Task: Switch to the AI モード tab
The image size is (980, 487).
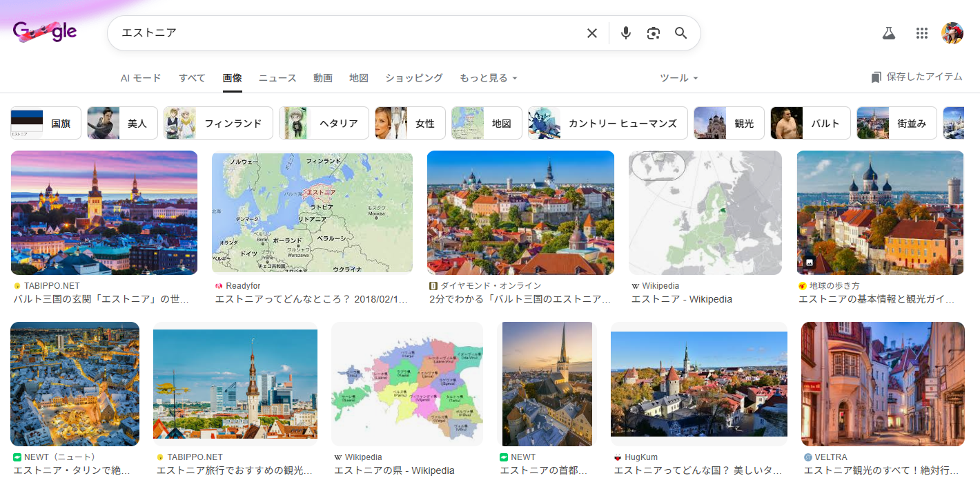Action: [x=141, y=78]
